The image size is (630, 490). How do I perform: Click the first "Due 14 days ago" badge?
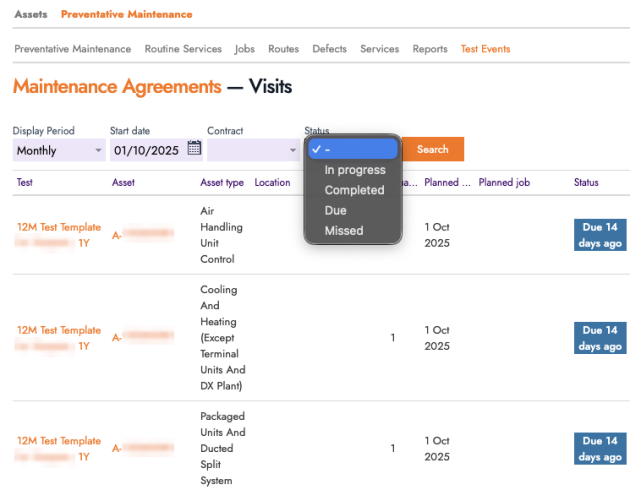coord(601,235)
